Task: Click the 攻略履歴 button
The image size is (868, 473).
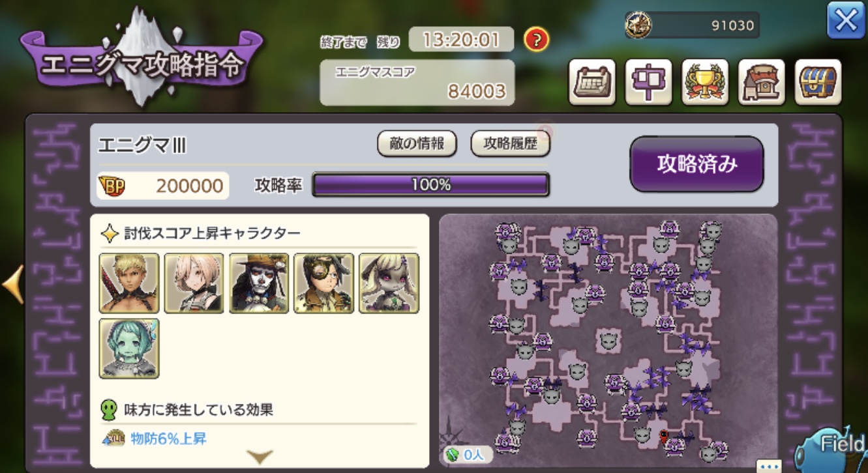Action: [511, 144]
